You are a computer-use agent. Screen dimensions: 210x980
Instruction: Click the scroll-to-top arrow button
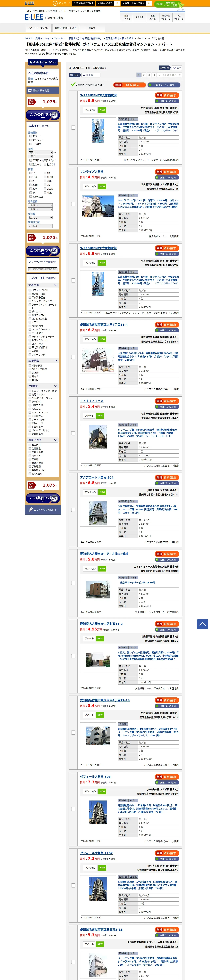tap(202, 624)
